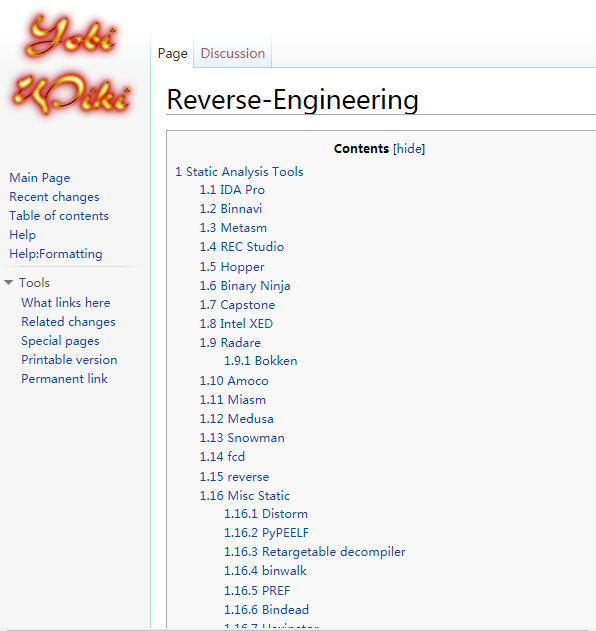Click the Yobi Wiki logo
This screenshot has width=596, height=631.
(71, 64)
